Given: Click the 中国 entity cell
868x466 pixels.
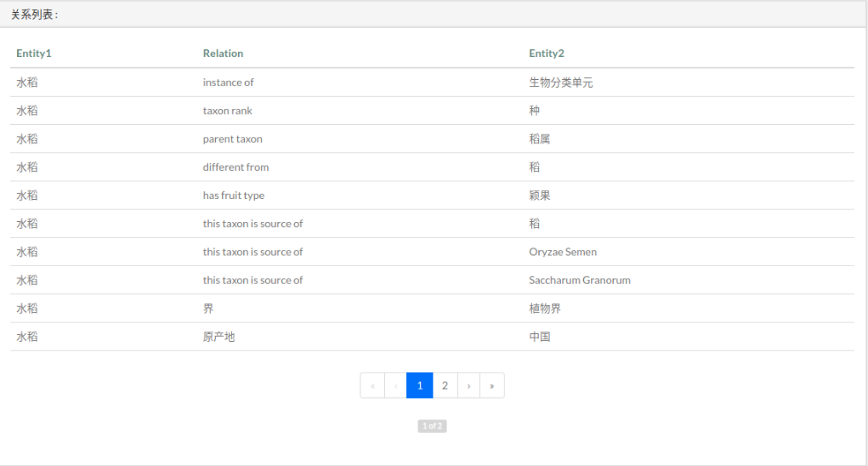Looking at the screenshot, I should [x=540, y=337].
